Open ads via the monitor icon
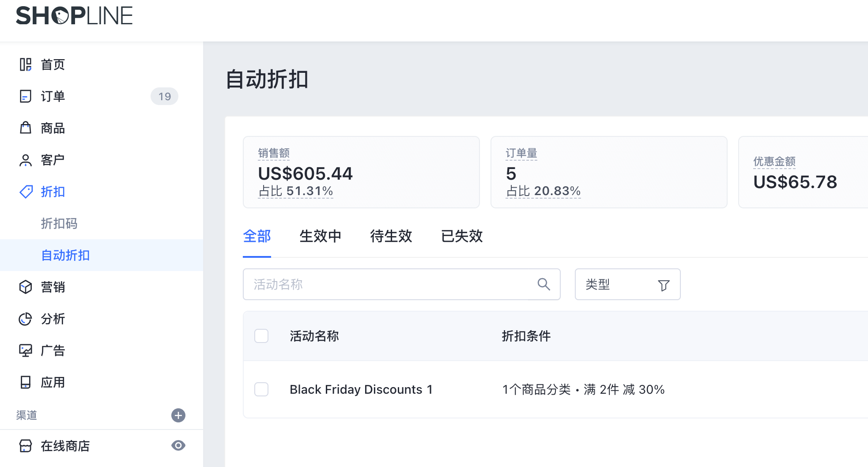Viewport: 868px width, 467px height. (26, 350)
